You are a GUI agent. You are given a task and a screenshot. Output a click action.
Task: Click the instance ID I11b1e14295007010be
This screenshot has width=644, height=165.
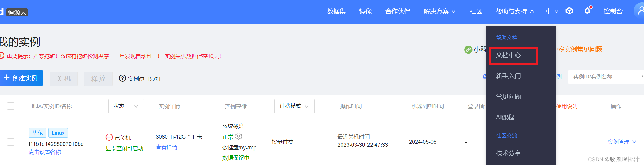coord(56,144)
